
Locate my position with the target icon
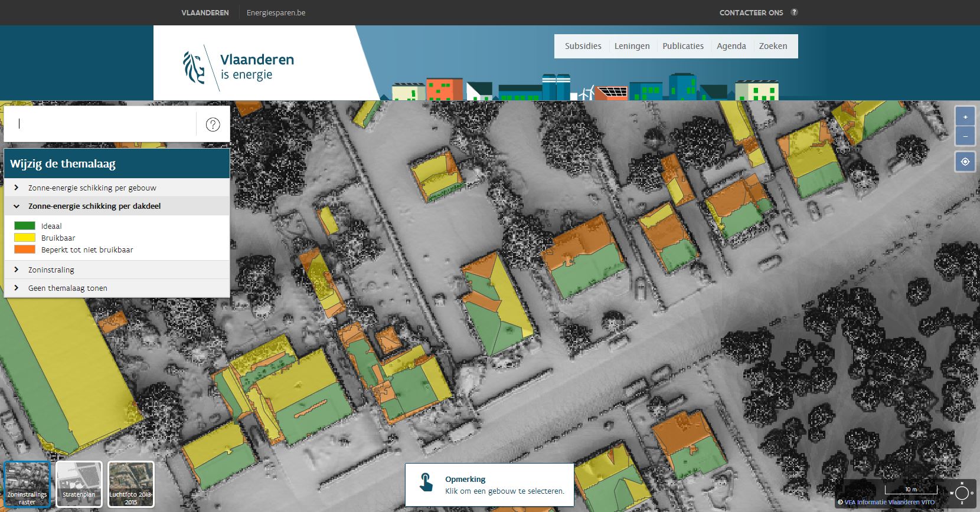click(x=965, y=162)
